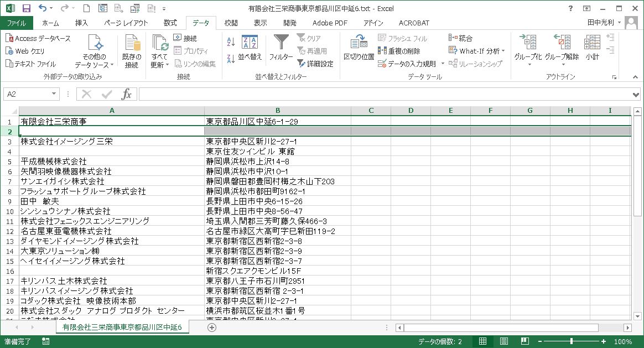Screen dimensions: 644x348
Task: Click the 小計 subtotal icon
Action: coord(592,41)
